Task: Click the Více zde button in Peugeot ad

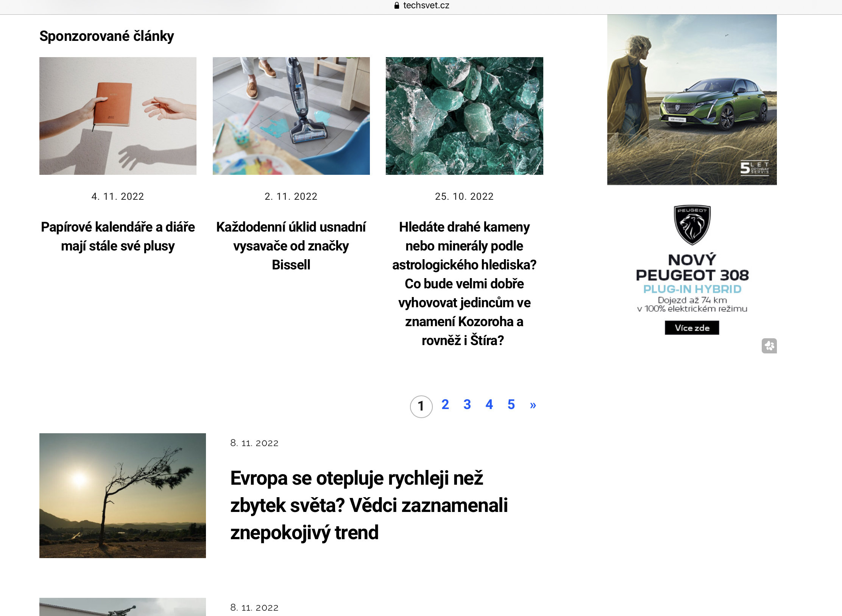Action: (x=692, y=328)
